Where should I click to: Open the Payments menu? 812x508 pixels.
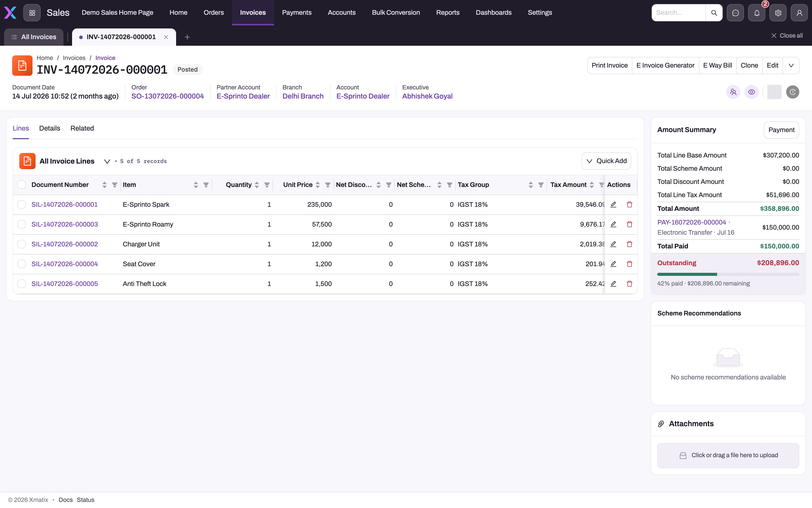297,12
